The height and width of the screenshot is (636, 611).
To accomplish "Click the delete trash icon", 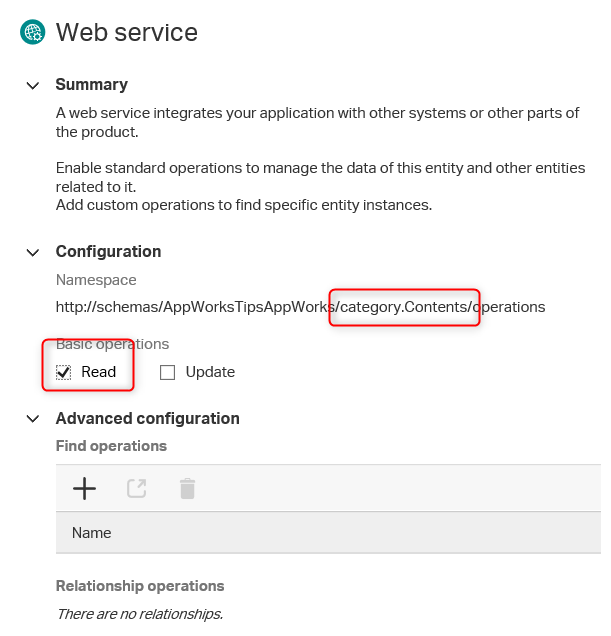I will 187,488.
